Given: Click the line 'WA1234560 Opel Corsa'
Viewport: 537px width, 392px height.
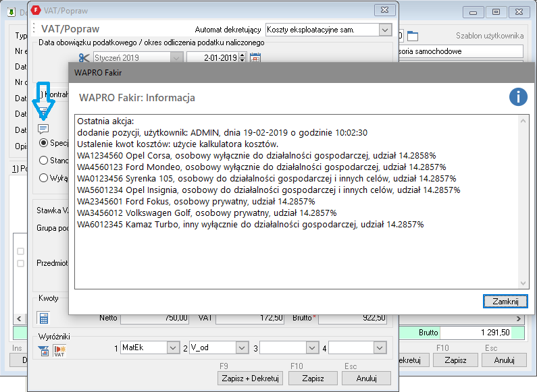Looking at the screenshot, I should tap(256, 156).
